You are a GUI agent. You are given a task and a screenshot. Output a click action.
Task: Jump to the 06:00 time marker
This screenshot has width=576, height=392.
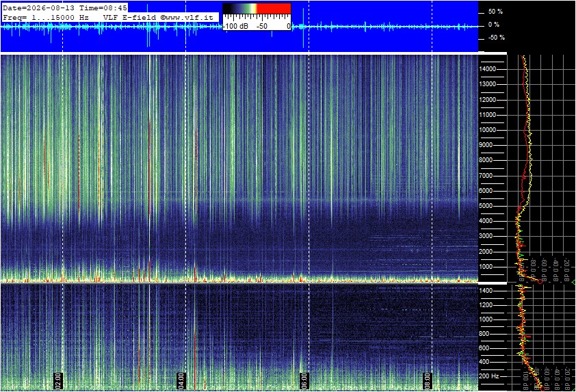[304, 380]
